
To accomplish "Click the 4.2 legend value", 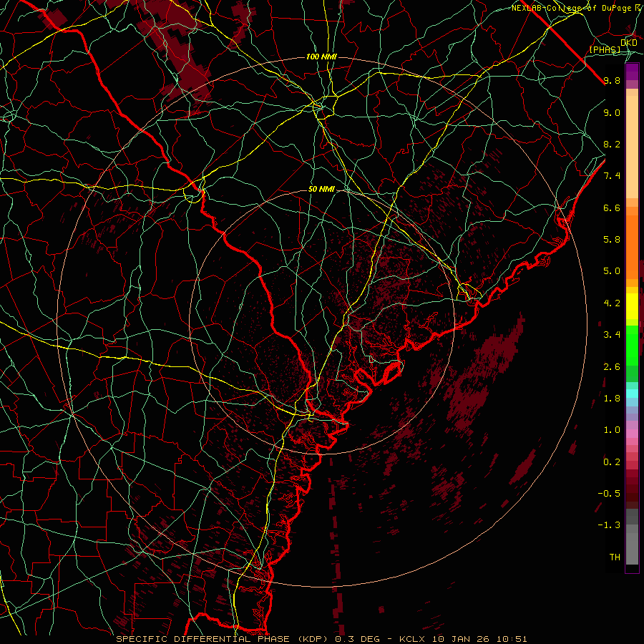I will [612, 303].
